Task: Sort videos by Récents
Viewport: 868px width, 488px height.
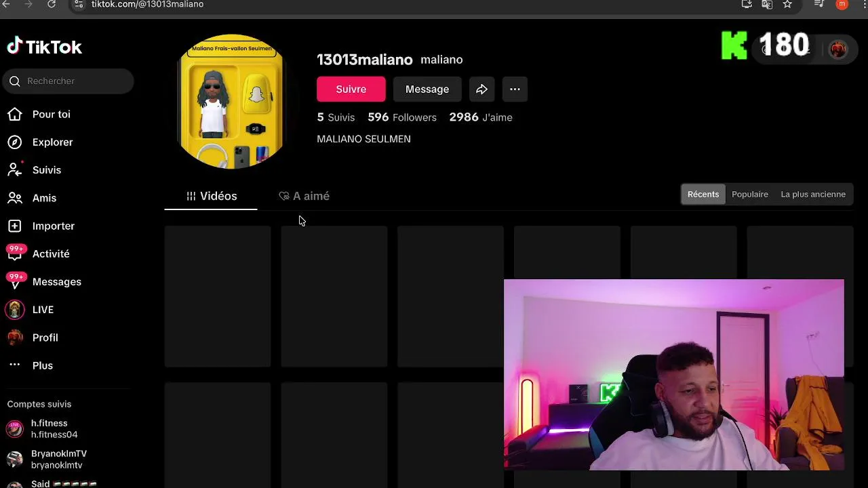Action: (703, 195)
